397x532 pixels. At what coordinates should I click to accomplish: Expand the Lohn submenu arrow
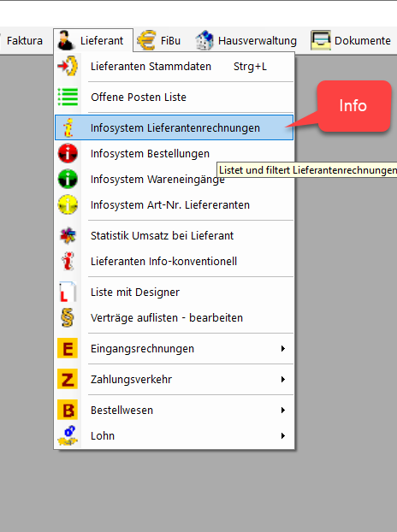tap(283, 435)
